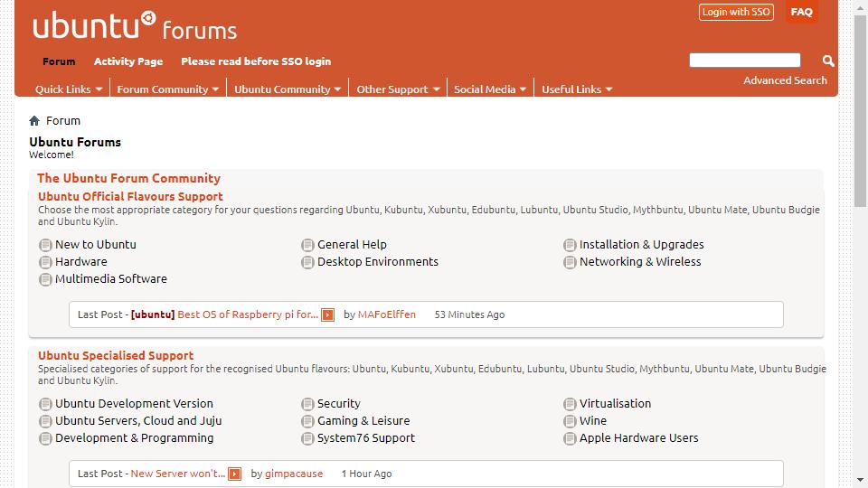Click the home icon beside Forum breadcrumb
The image size is (868, 488).
coord(34,120)
